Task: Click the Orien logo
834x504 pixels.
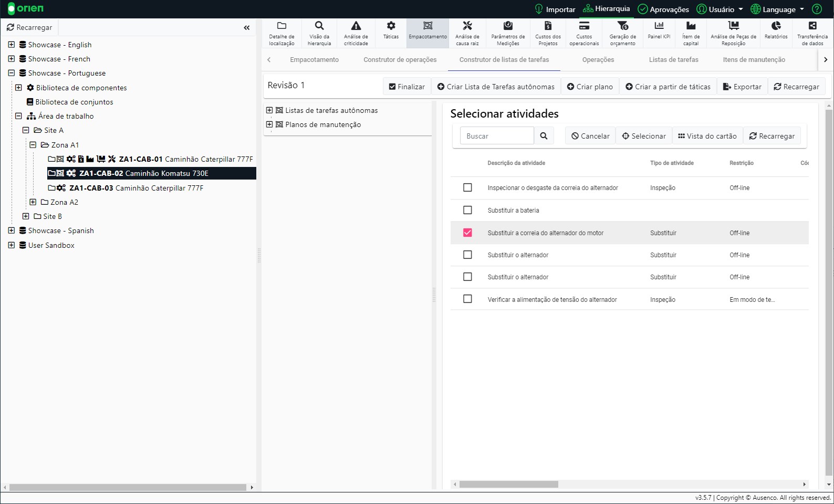Action: pyautogui.click(x=26, y=9)
